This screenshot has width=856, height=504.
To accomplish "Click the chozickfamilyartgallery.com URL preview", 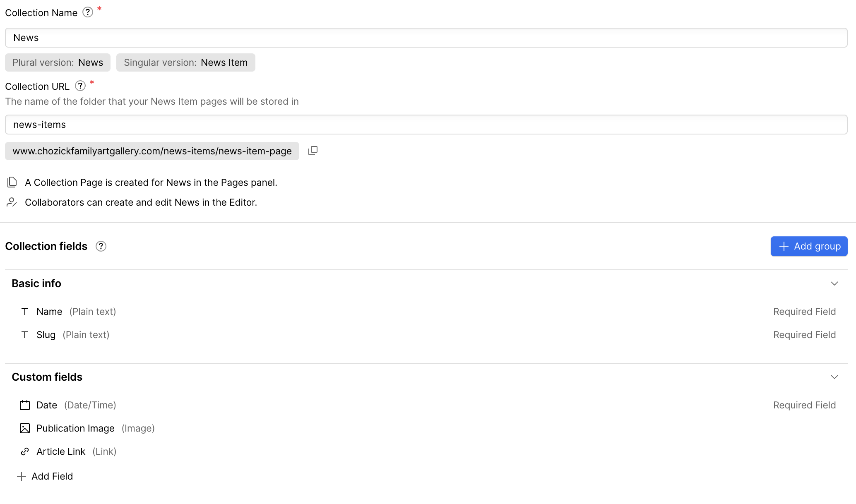I will tap(152, 151).
